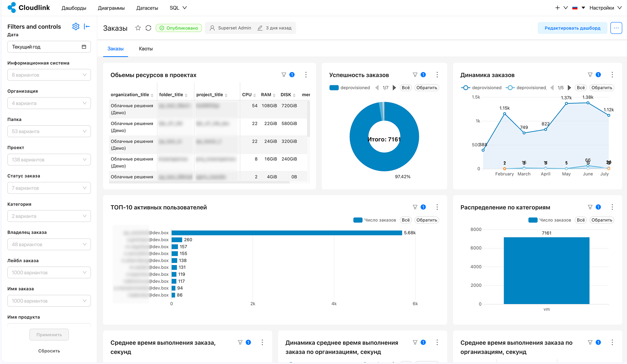627x364 pixels.
Task: Toggle second deprovisioned series in Динамика заказов
Action: 526,88
